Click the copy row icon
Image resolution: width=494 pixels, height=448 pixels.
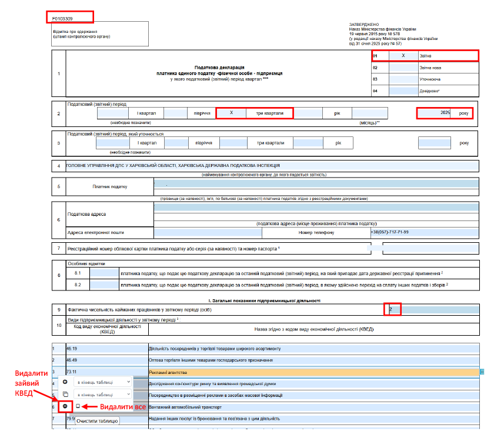coord(65,394)
